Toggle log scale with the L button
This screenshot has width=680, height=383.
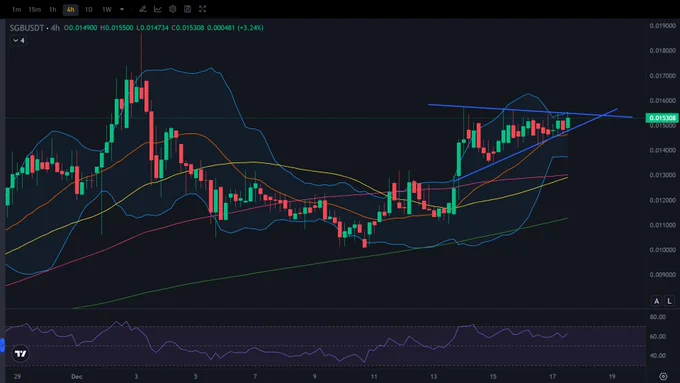tap(670, 301)
